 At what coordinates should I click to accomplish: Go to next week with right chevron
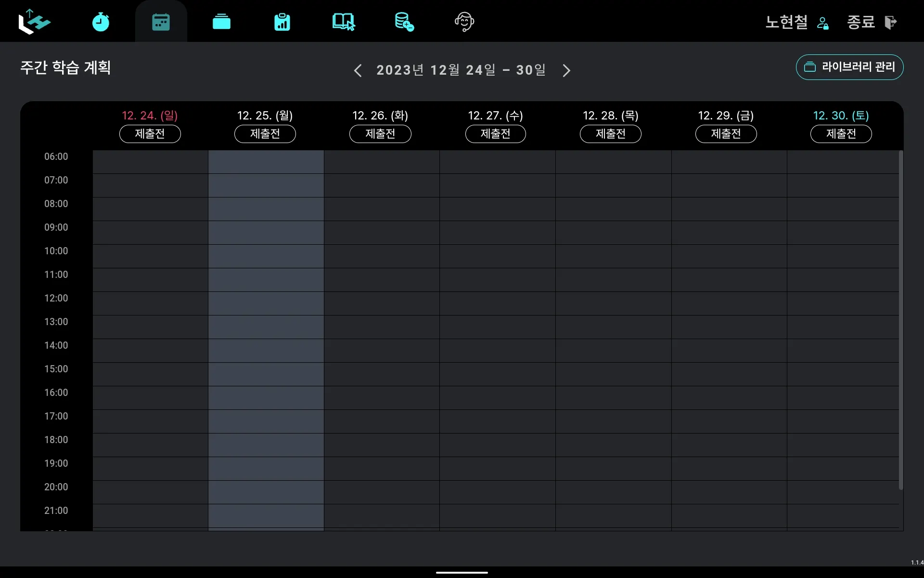tap(566, 70)
